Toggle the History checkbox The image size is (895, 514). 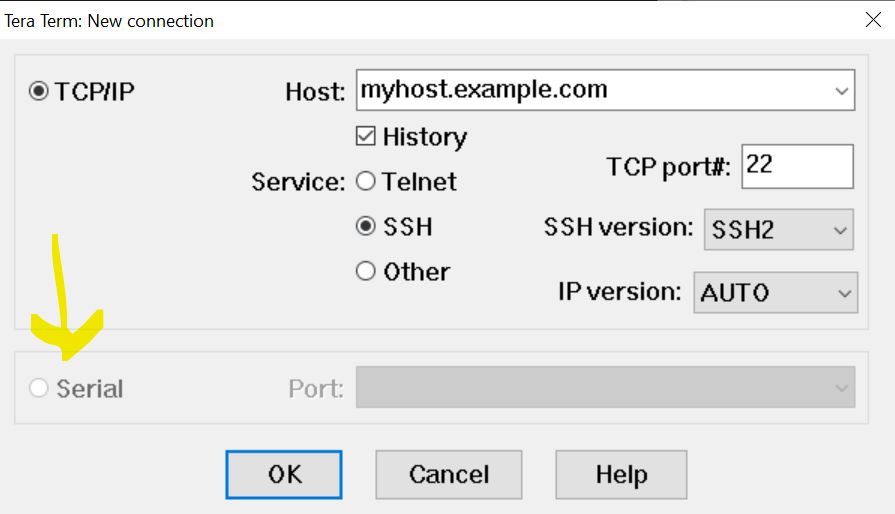[365, 136]
